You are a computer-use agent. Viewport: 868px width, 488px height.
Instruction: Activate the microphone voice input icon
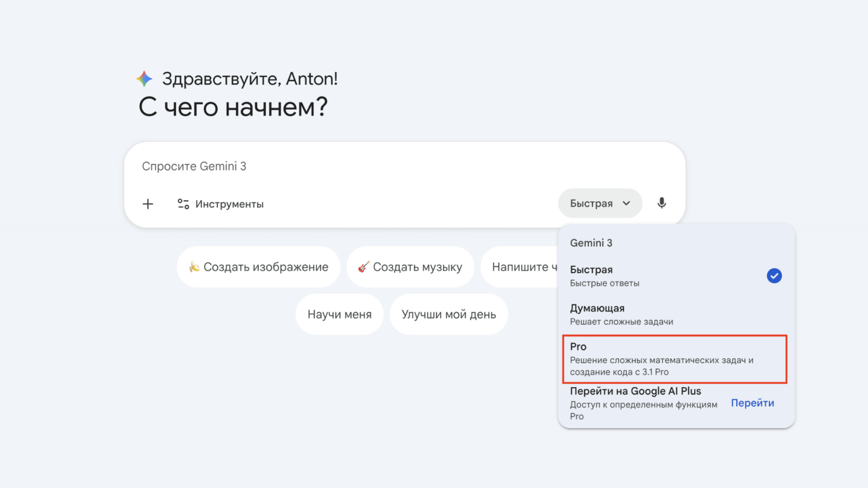point(662,203)
